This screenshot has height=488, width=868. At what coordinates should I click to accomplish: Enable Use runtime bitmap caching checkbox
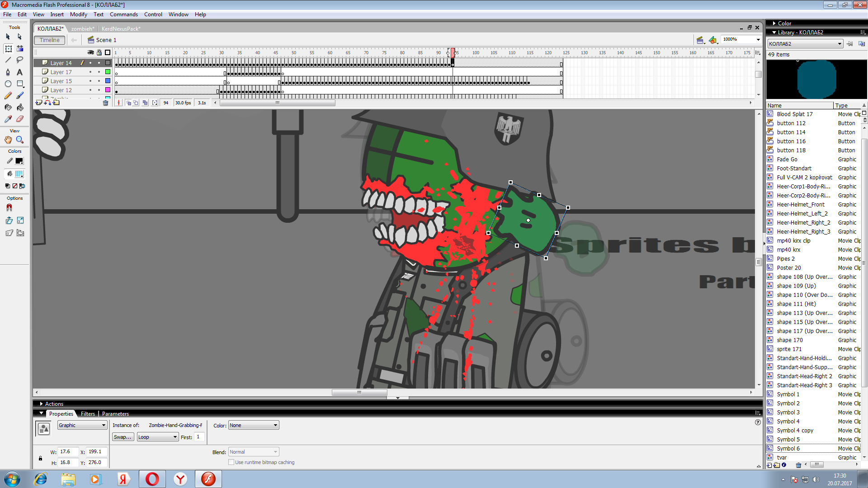click(231, 462)
